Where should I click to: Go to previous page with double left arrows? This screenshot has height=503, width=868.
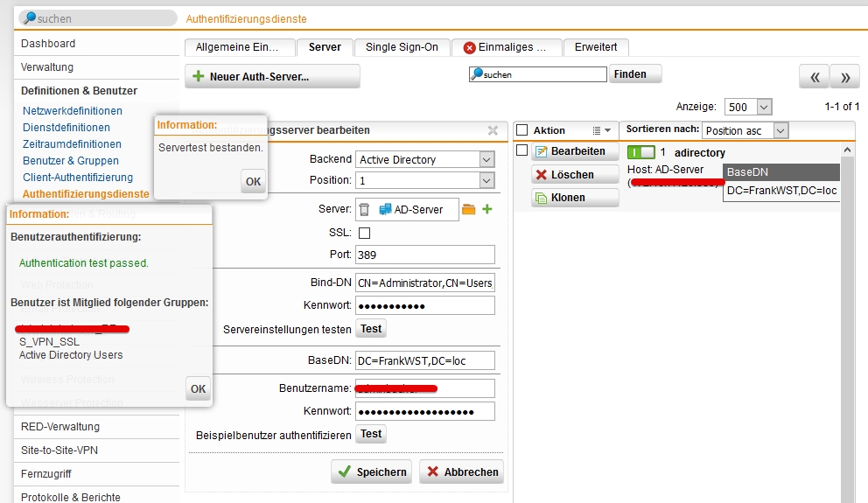(x=815, y=76)
